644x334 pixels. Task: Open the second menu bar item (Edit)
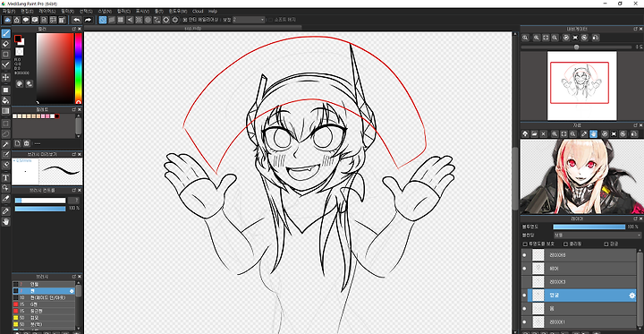(x=26, y=11)
